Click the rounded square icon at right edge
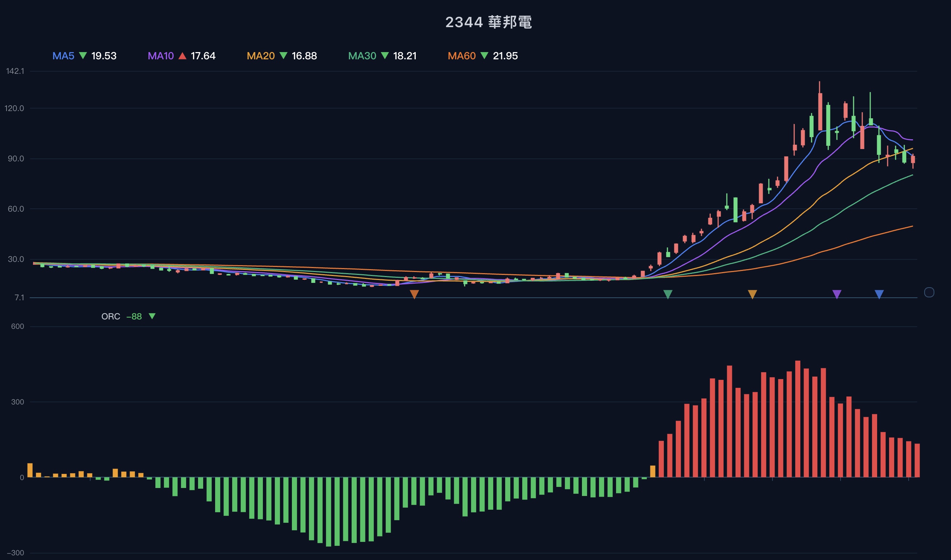 tap(929, 292)
